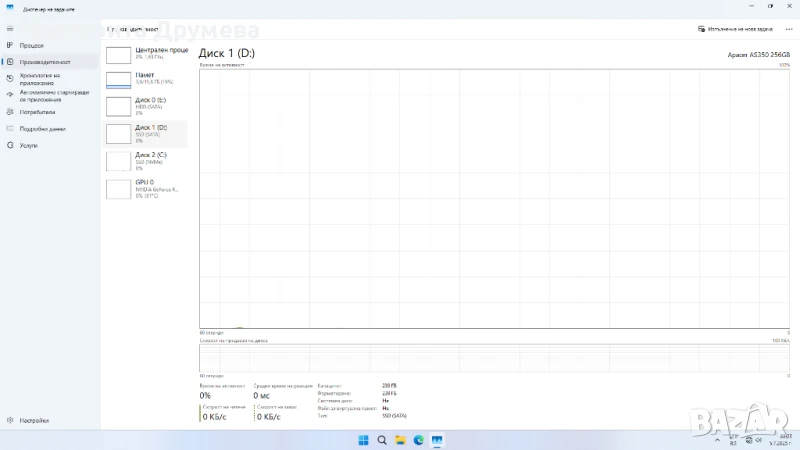Select Диск 0 (E:) HDD item
Screen dimensions: 800x450
pos(146,106)
